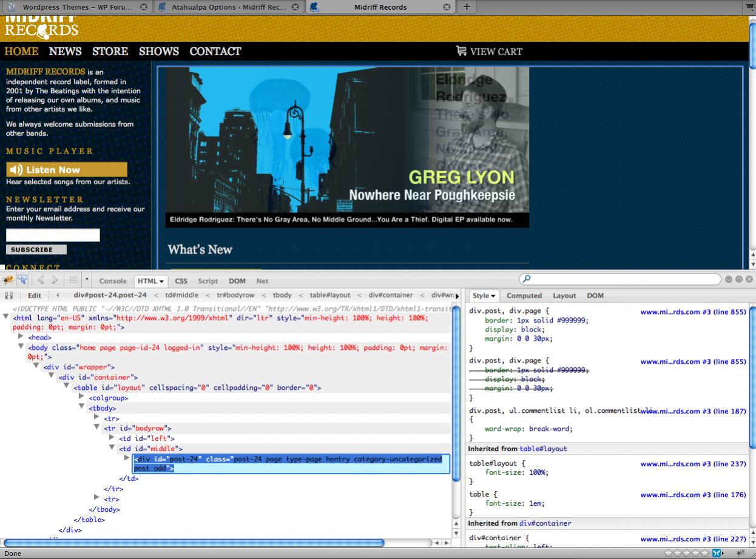
Task: Switch to Atahualpa Options browser tab
Action: [228, 7]
